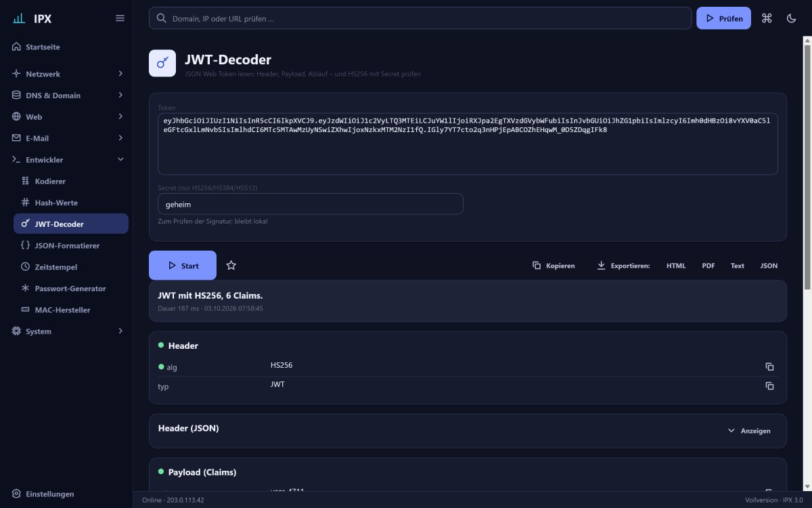Screen dimensions: 812x508
Task: Click the Entwickler terminal icon
Action: tap(16, 160)
